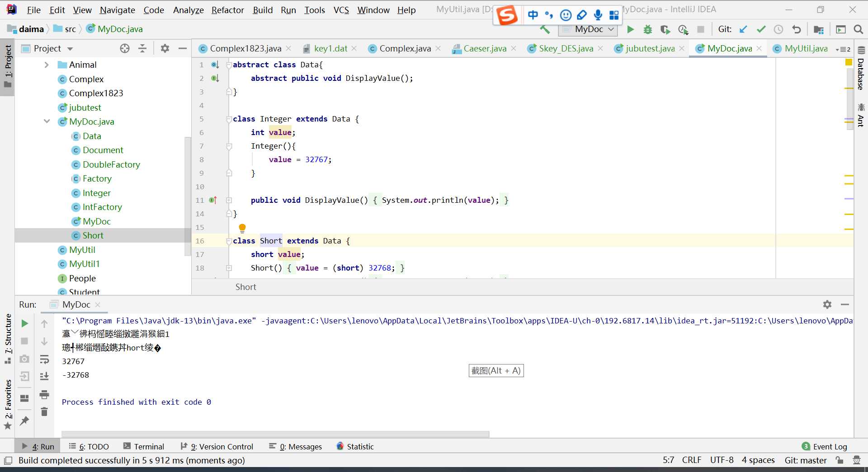Open Project panel gear settings
Image resolution: width=868 pixels, height=472 pixels.
pos(165,48)
